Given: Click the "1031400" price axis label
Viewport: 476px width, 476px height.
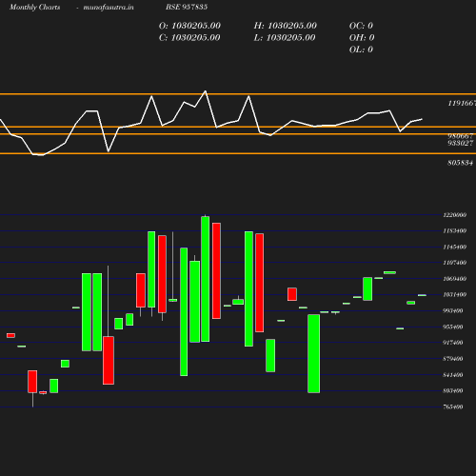Looking at the screenshot, I should [x=455, y=295].
